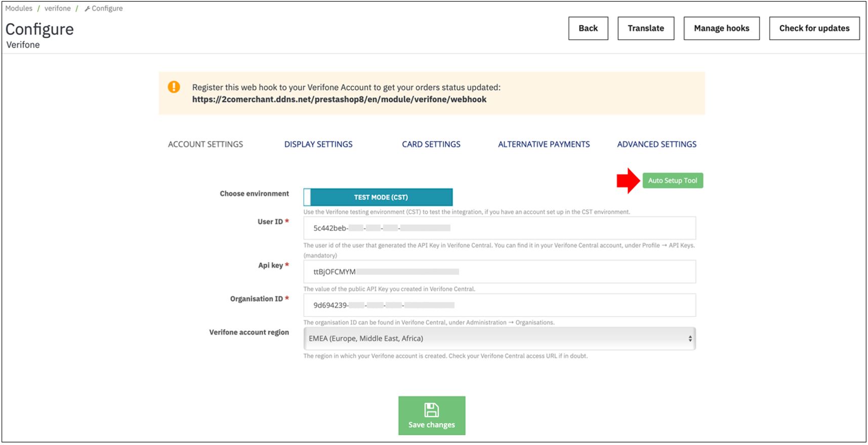Click the Back button

pos(588,28)
